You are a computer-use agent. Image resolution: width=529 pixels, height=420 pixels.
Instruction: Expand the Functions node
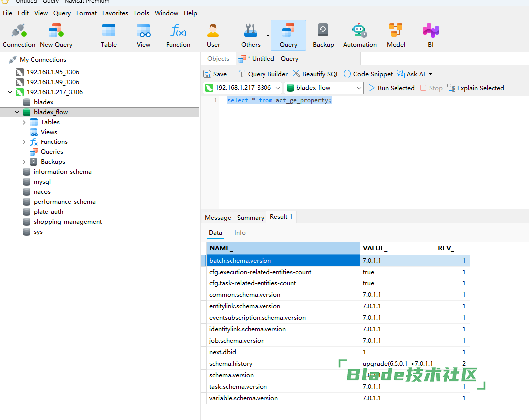point(24,142)
